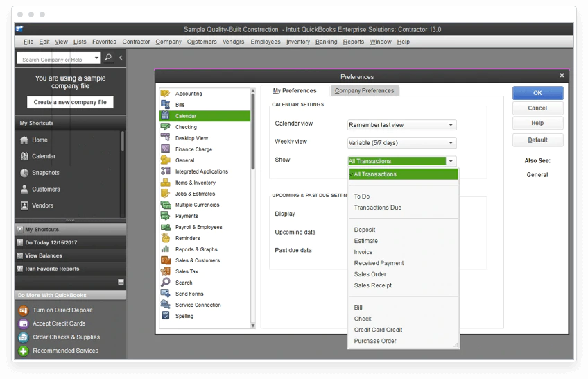Collapse the left icon bar arrow
The image size is (588, 379).
121,58
